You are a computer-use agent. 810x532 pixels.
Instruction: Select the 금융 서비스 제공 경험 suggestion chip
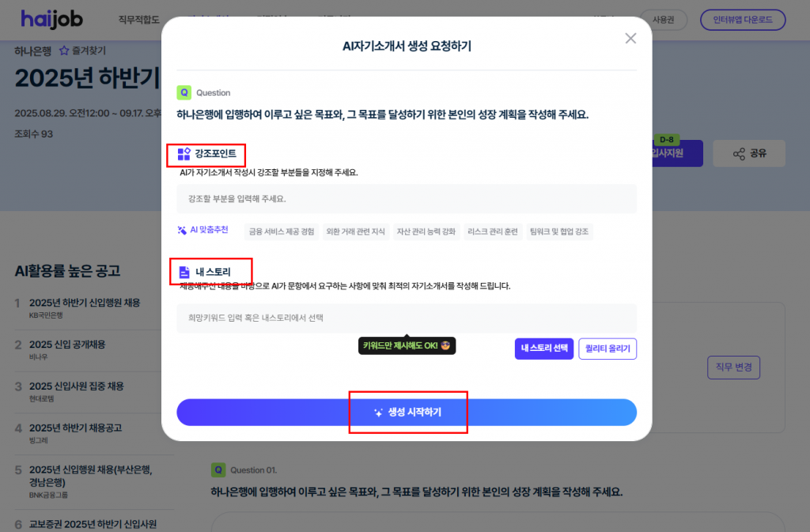click(282, 232)
